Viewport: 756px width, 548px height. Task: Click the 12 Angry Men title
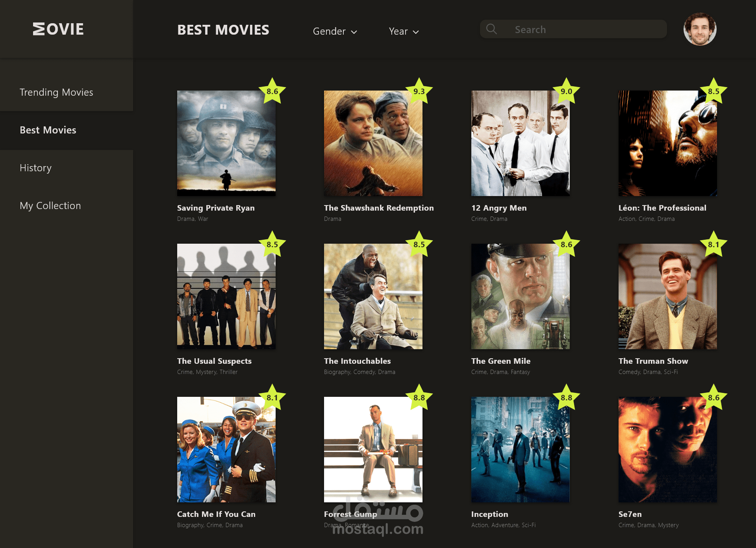pos(499,208)
